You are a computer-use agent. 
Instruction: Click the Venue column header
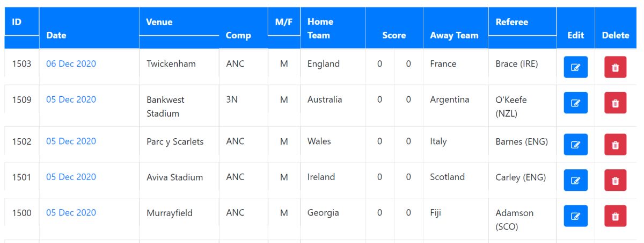pos(159,23)
